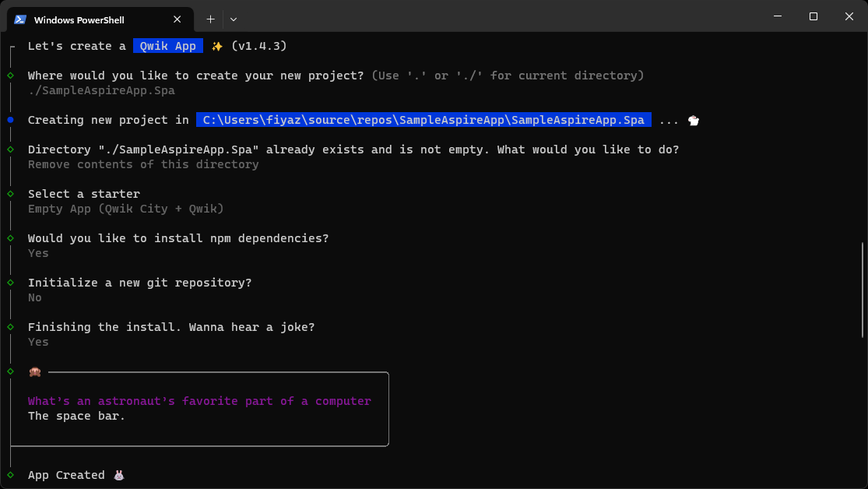Maximize the terminal window
868x489 pixels.
click(x=814, y=16)
